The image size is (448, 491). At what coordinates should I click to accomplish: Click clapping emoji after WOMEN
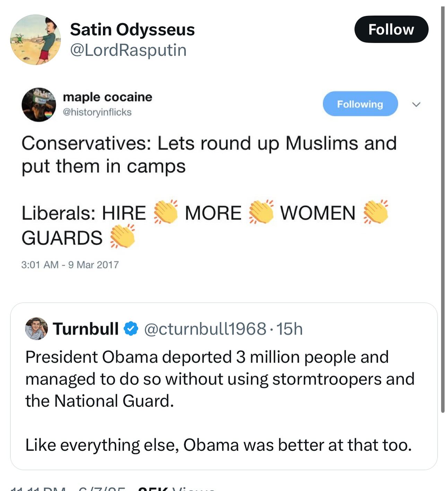point(376,212)
